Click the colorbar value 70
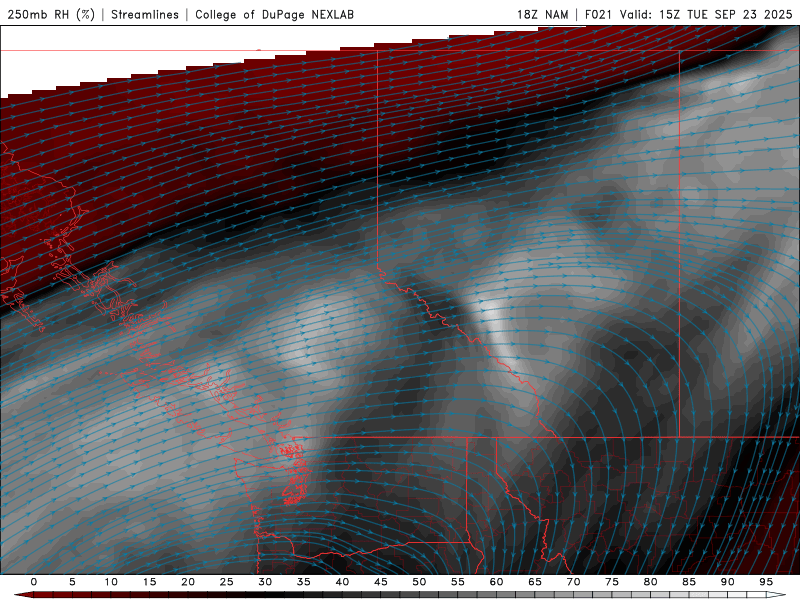Screen dimensions: 800x600 click(573, 582)
